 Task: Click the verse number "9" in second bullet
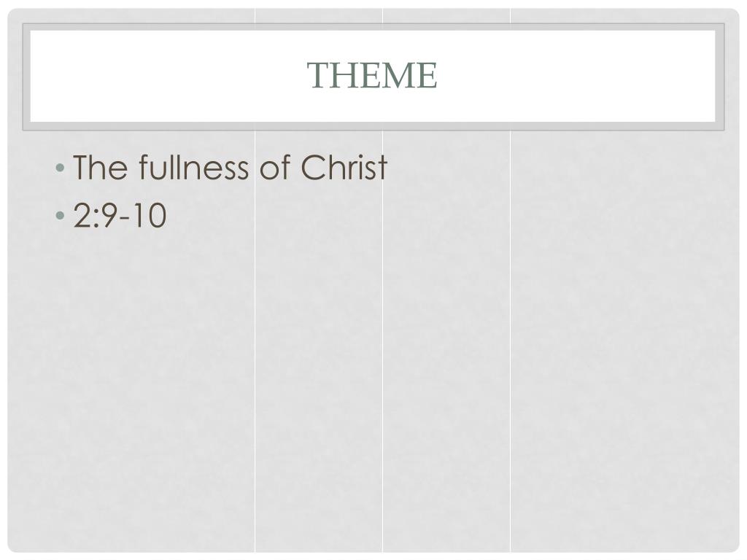(109, 216)
